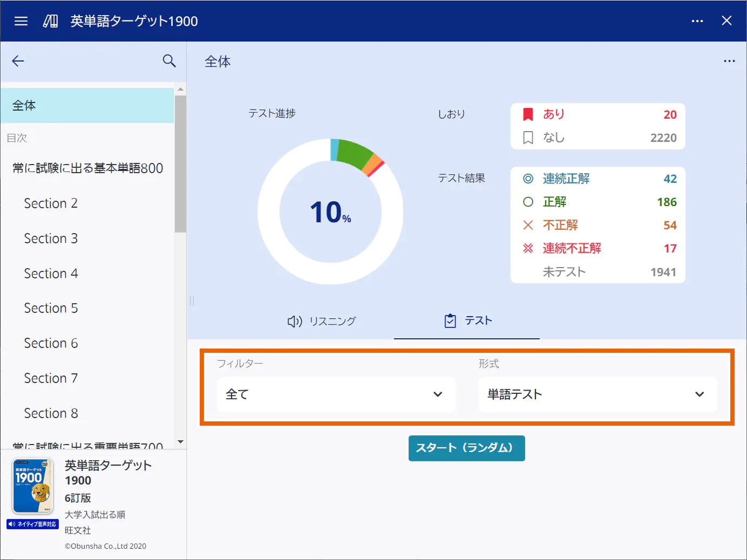747x560 pixels.
Task: Open 常に試験に出る基本単語800 chapter
Action: (x=87, y=168)
